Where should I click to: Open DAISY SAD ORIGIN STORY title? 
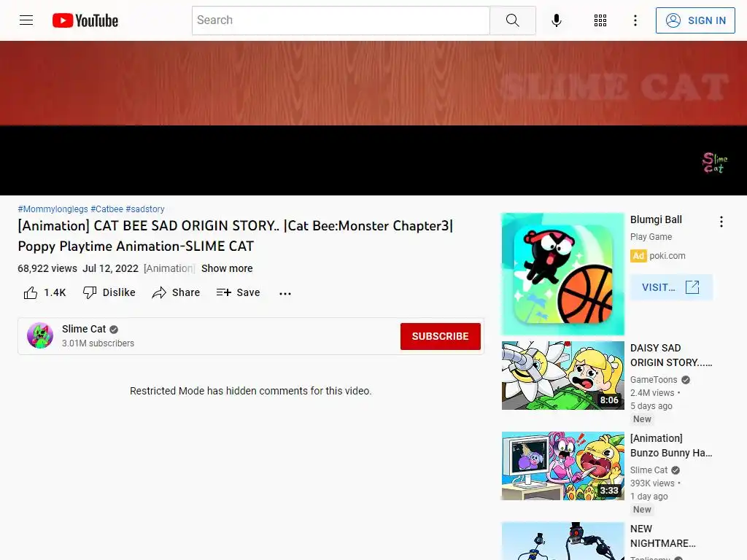pos(671,355)
